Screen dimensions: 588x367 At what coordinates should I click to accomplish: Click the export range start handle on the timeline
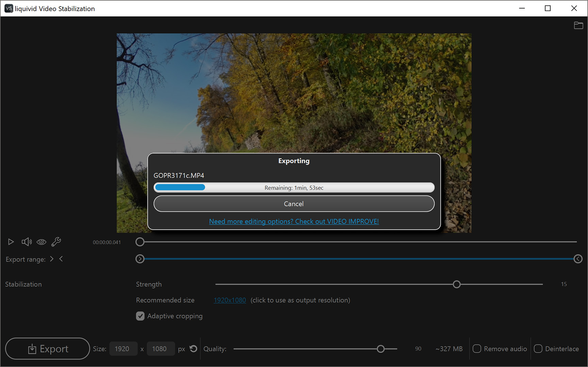pyautogui.click(x=140, y=259)
